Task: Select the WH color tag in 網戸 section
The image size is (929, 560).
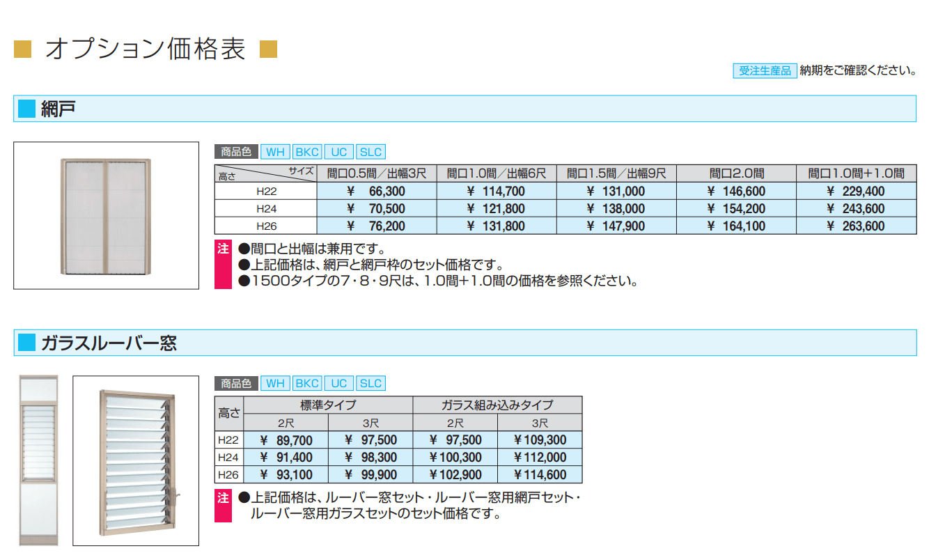Action: click(x=276, y=153)
